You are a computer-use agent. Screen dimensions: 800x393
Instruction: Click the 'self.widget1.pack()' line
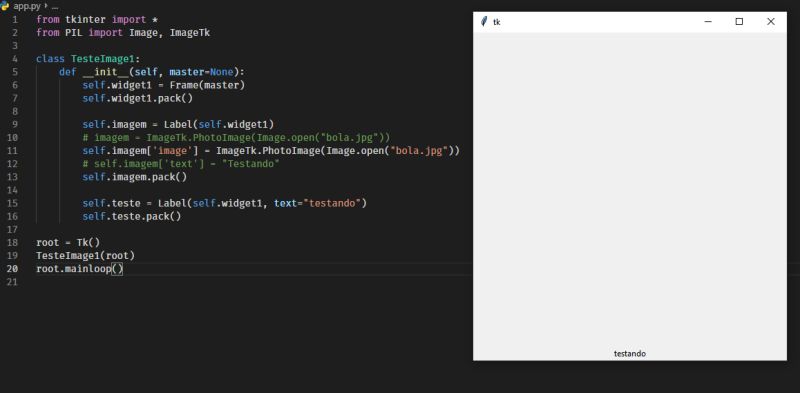coord(138,98)
